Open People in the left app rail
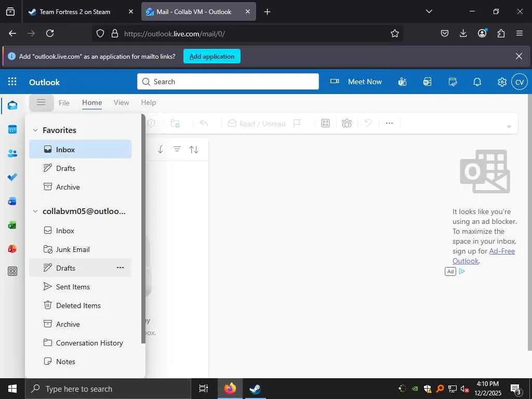 tap(12, 153)
